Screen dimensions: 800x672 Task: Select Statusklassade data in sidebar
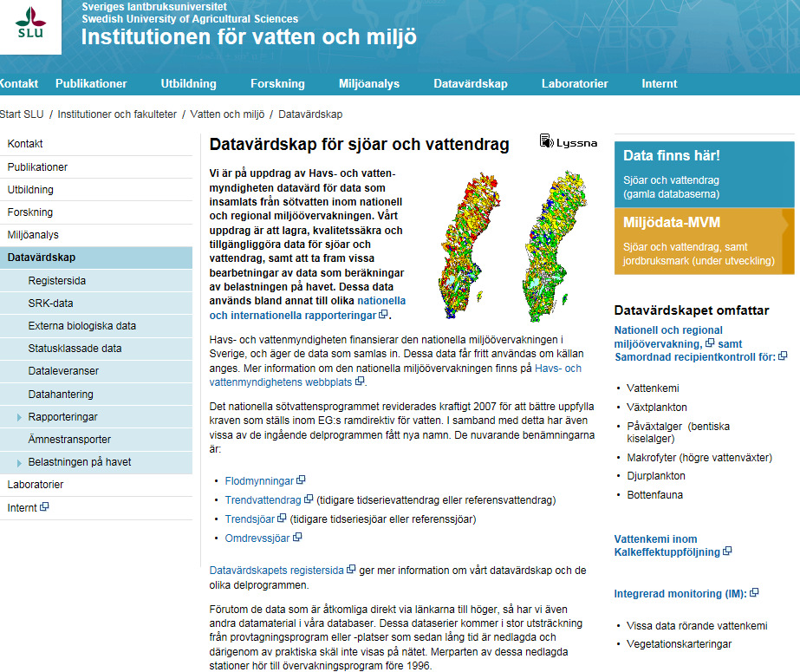pyautogui.click(x=96, y=349)
